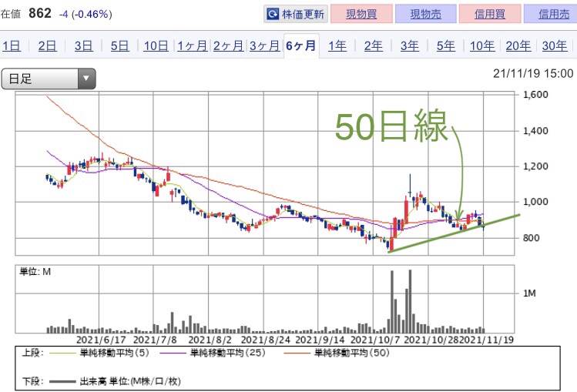Switch to the 10日 range tab

[156, 45]
